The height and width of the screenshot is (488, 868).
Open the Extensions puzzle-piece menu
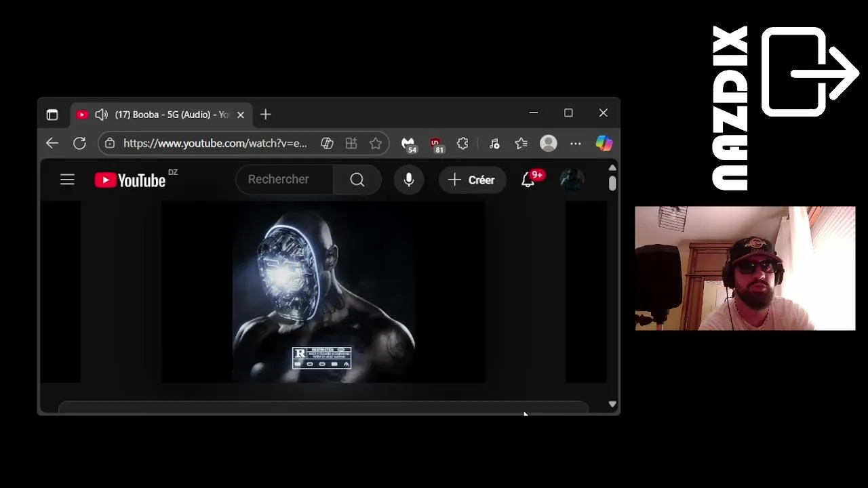pos(462,143)
